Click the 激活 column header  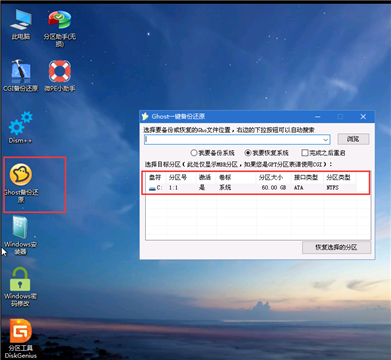205,177
